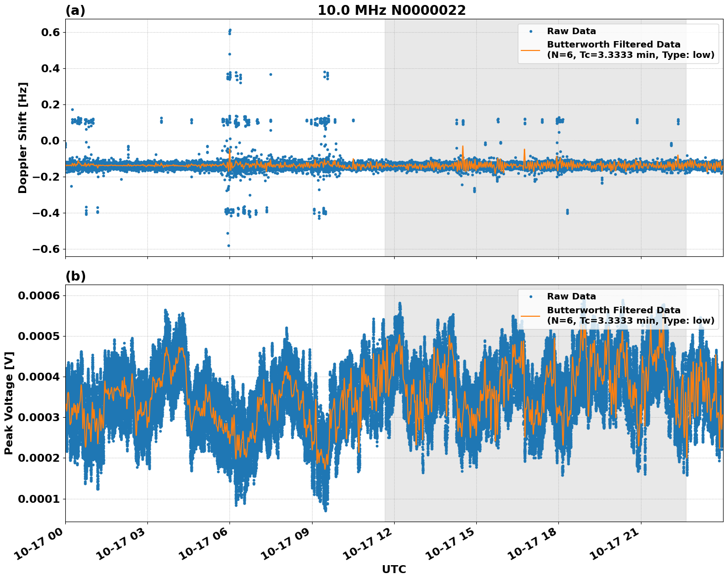Select the "(a)" panel label
The width and height of the screenshot is (728, 580).
click(x=75, y=10)
